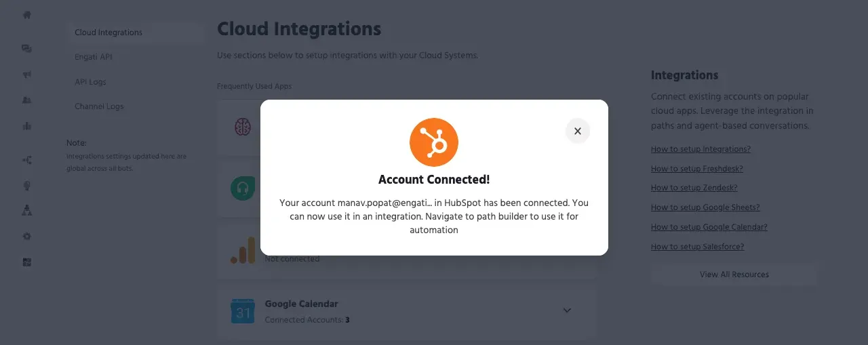Screen dimensions: 868x345
Task: Open the home icon in the sidebar
Action: click(27, 14)
